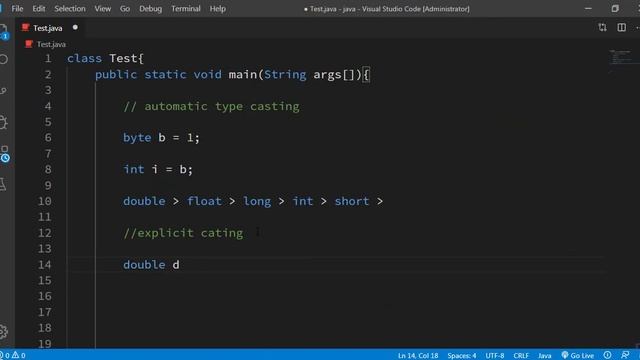Open the View menu

coord(102,9)
